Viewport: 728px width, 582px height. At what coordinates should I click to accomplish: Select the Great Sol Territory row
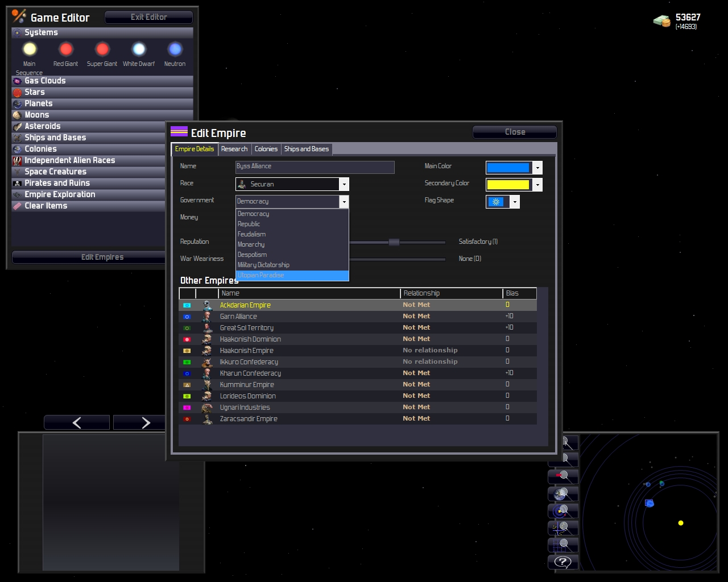pos(358,328)
